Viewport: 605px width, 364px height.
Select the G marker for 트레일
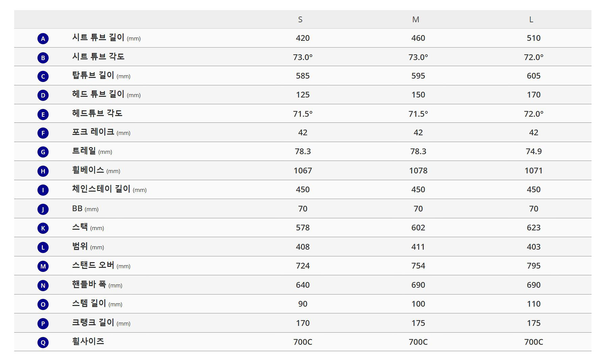[x=43, y=152]
